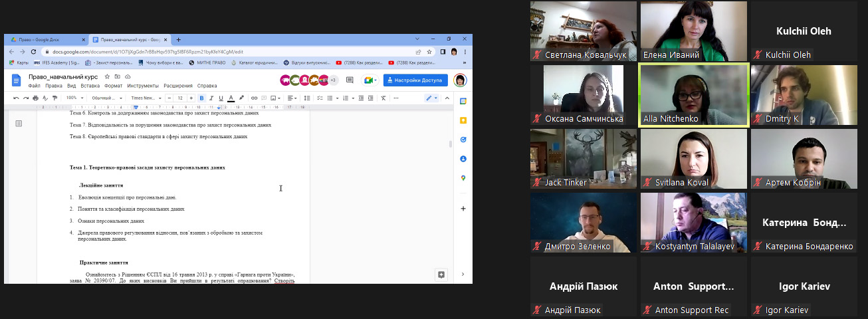Open comment history speech bubble icon

click(x=350, y=80)
